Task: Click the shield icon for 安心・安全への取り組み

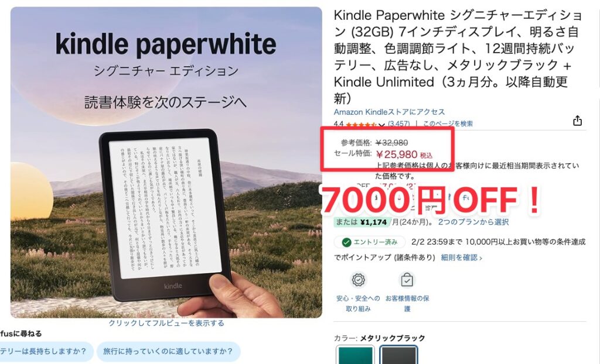Action: pos(358,280)
